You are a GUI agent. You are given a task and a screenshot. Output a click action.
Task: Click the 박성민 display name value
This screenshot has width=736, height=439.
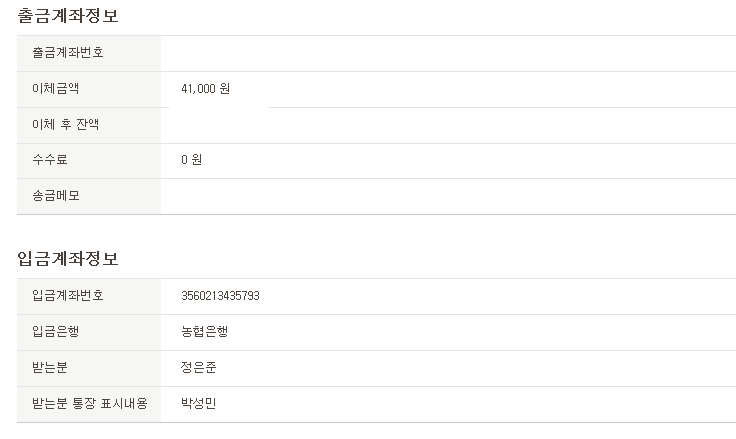(x=199, y=403)
